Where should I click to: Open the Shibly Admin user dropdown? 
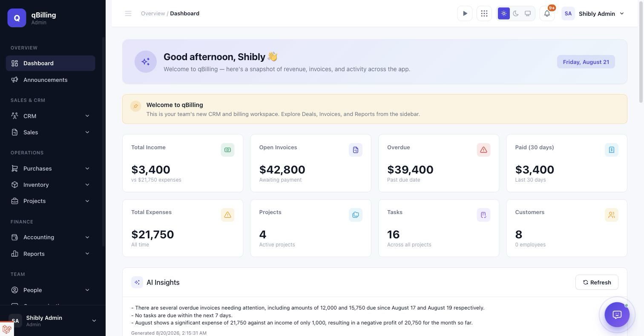pyautogui.click(x=593, y=14)
